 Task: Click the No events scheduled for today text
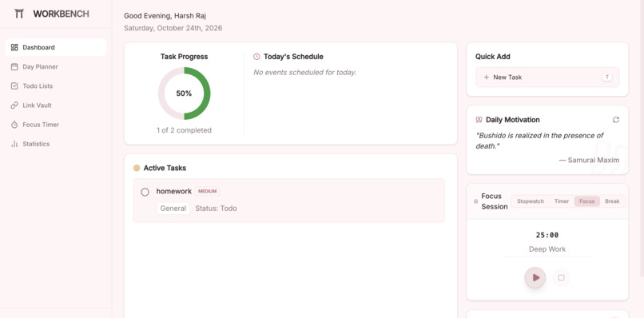click(x=304, y=73)
